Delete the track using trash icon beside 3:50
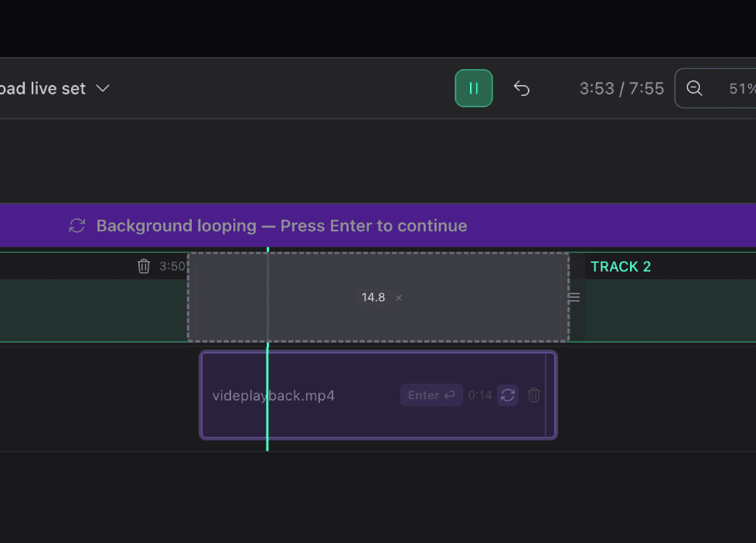 [x=144, y=266]
